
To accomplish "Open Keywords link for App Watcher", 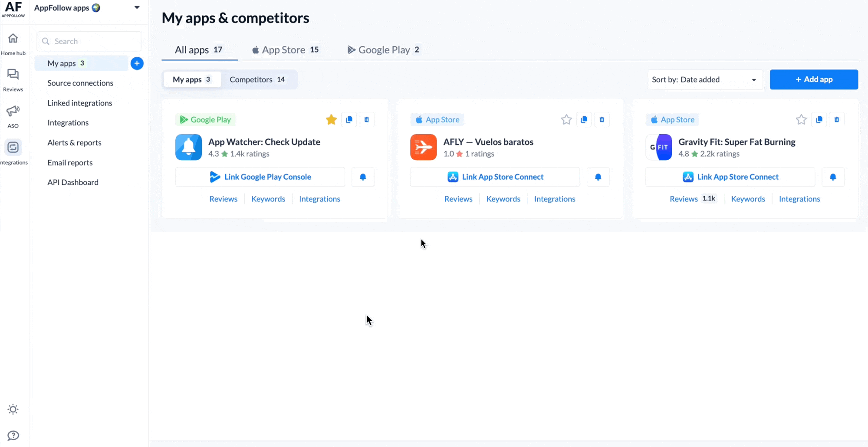I will point(268,199).
